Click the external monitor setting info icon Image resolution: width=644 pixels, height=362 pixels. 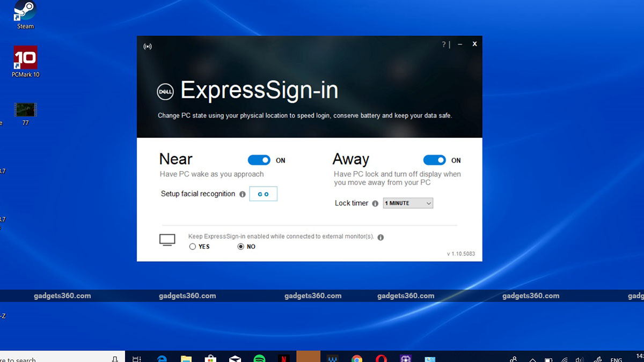click(x=380, y=238)
